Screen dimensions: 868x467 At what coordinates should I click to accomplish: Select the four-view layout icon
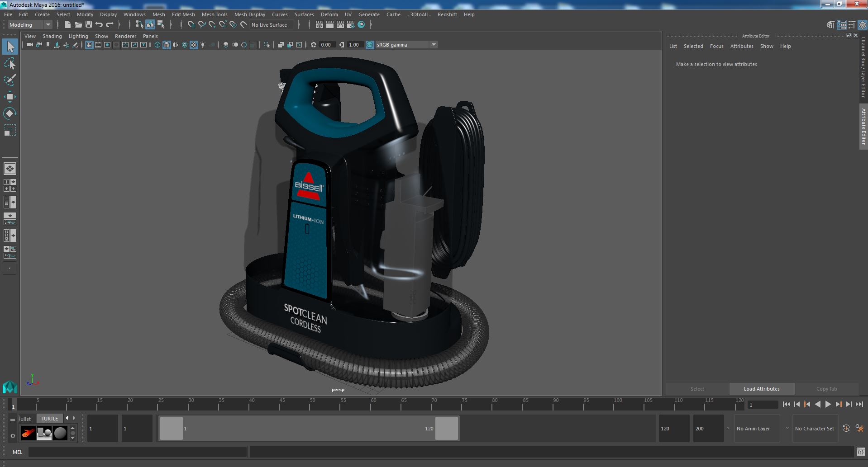[x=10, y=185]
